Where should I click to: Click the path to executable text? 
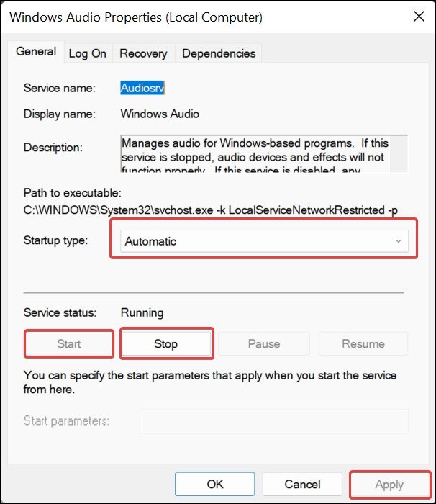click(211, 210)
